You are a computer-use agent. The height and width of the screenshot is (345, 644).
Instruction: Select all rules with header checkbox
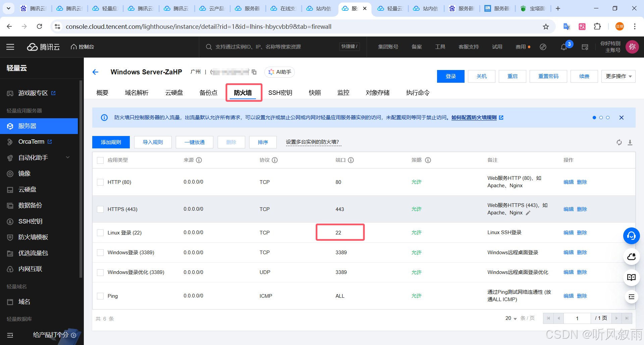coord(100,160)
